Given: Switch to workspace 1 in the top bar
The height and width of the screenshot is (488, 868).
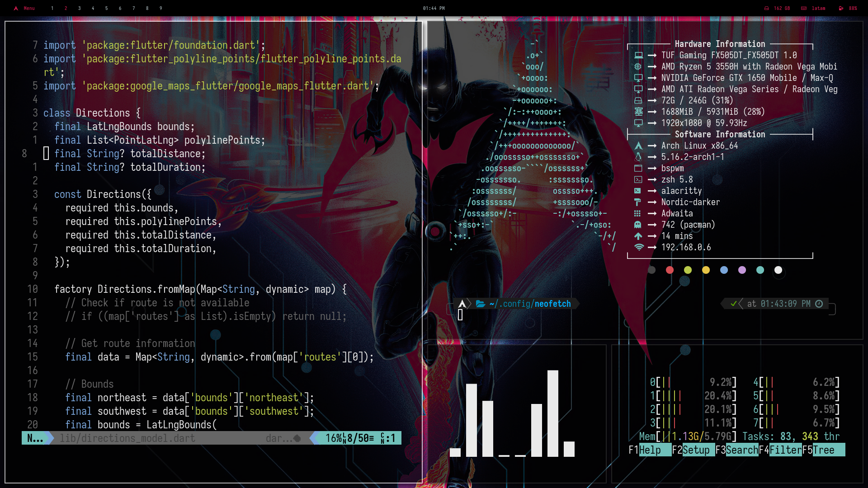Looking at the screenshot, I should pyautogui.click(x=52, y=8).
